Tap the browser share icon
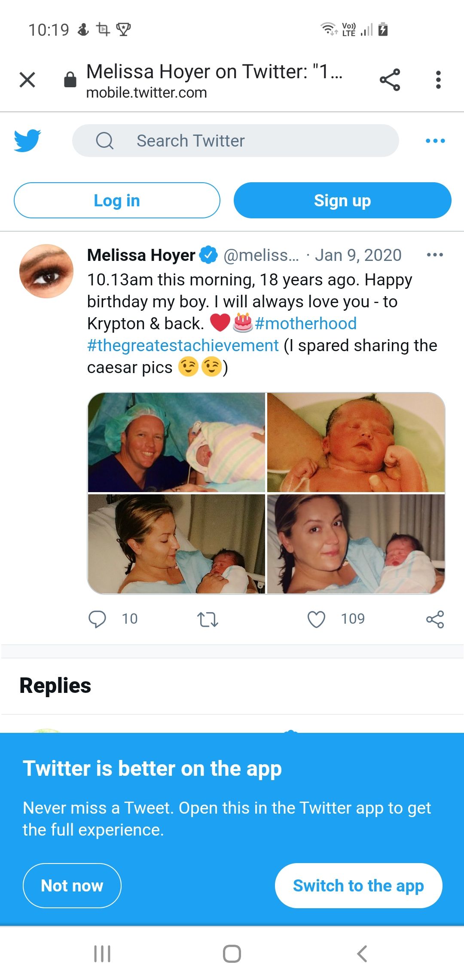Image resolution: width=464 pixels, height=980 pixels. (390, 80)
